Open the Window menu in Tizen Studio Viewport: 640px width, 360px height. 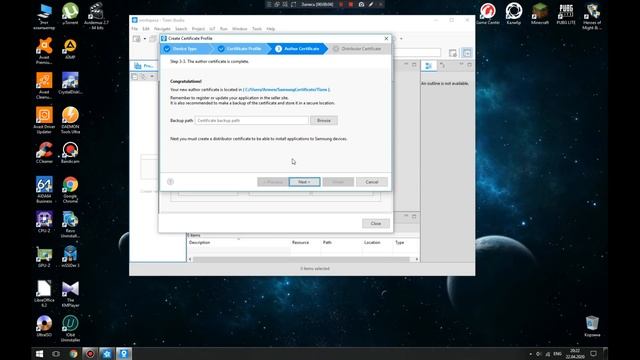tap(240, 29)
